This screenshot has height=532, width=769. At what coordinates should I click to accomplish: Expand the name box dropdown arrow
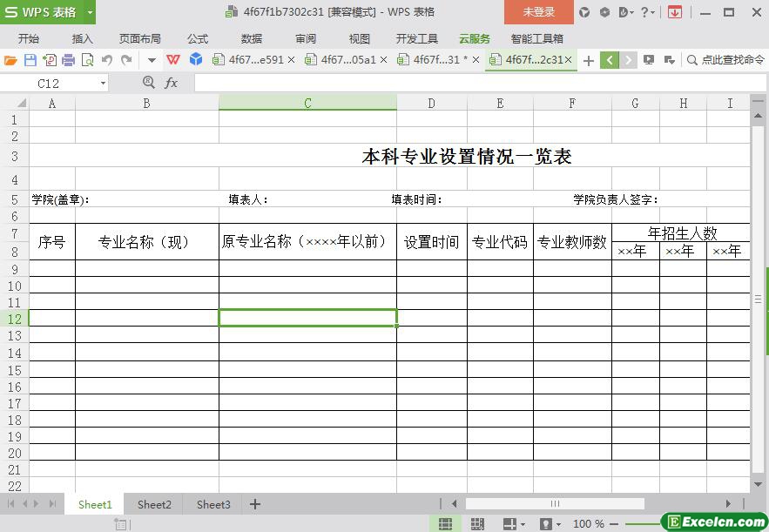(x=104, y=83)
